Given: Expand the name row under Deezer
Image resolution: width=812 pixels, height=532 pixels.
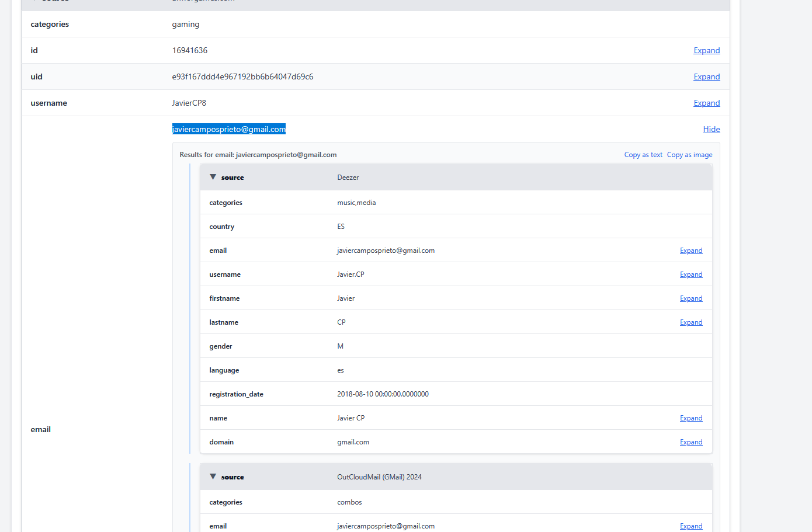Looking at the screenshot, I should [x=690, y=418].
